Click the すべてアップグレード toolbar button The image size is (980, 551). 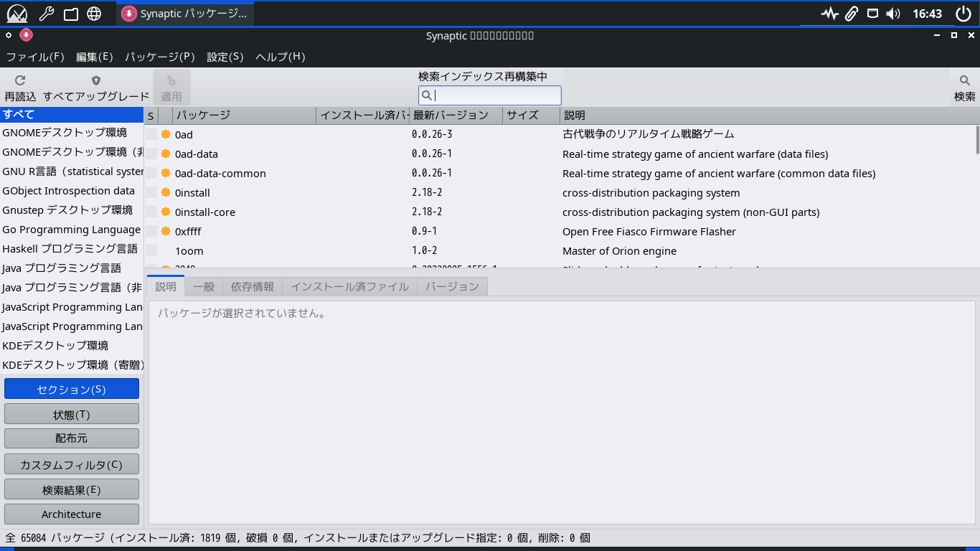96,88
